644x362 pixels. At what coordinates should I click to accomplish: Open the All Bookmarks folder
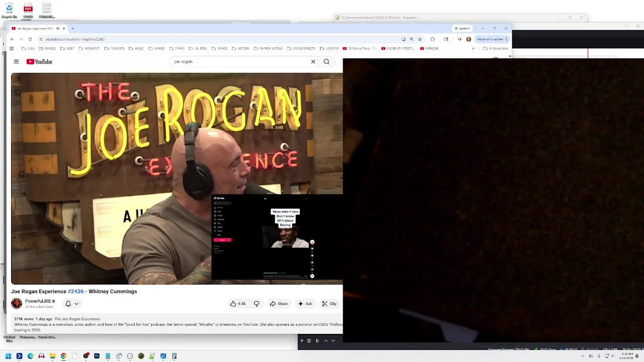(x=496, y=49)
